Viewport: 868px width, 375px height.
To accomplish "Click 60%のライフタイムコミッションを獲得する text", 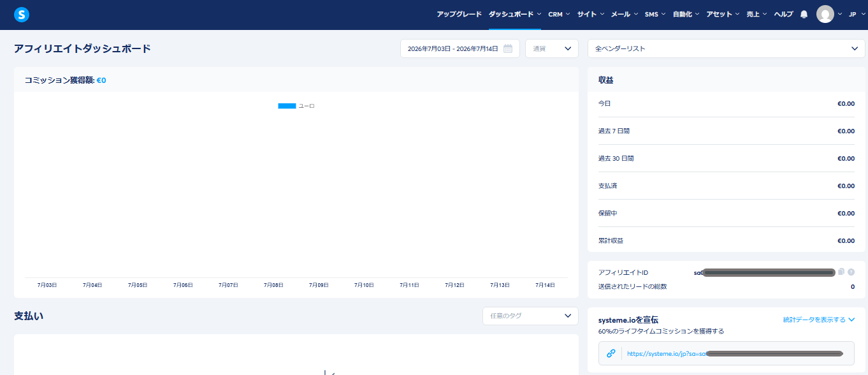I will pos(661,331).
